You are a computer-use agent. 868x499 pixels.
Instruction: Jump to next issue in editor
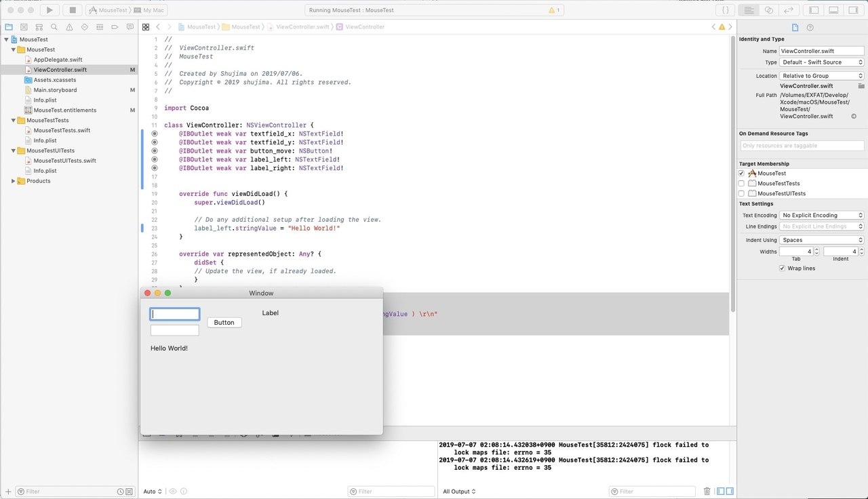click(730, 27)
